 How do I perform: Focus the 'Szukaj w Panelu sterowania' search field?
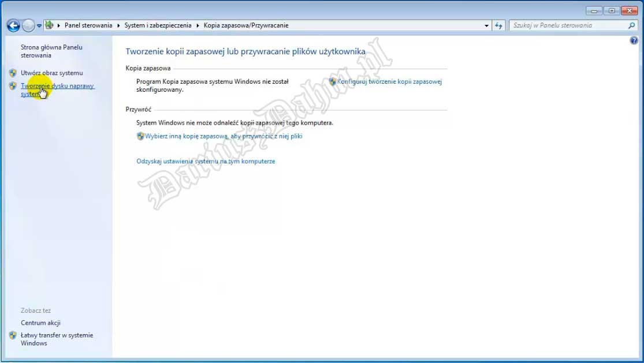[574, 25]
